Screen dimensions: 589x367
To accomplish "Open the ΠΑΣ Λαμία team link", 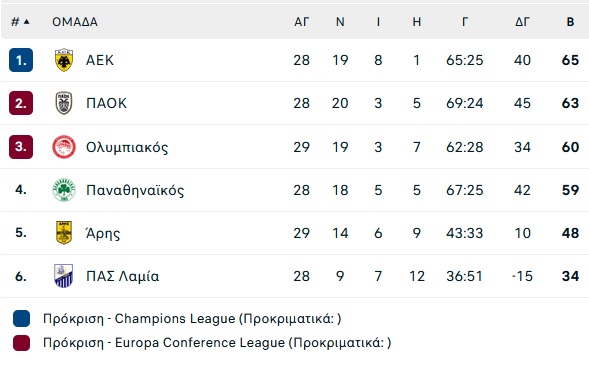I will coord(122,276).
